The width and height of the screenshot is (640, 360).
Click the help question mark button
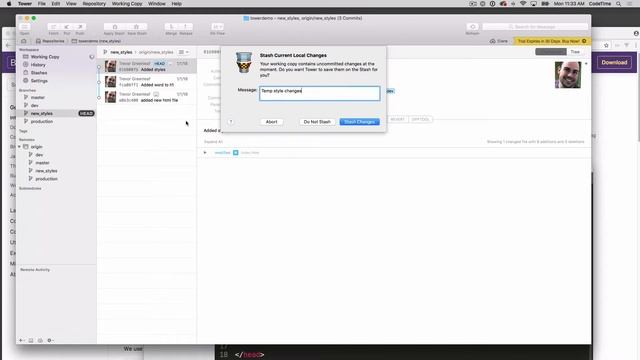[x=231, y=122]
